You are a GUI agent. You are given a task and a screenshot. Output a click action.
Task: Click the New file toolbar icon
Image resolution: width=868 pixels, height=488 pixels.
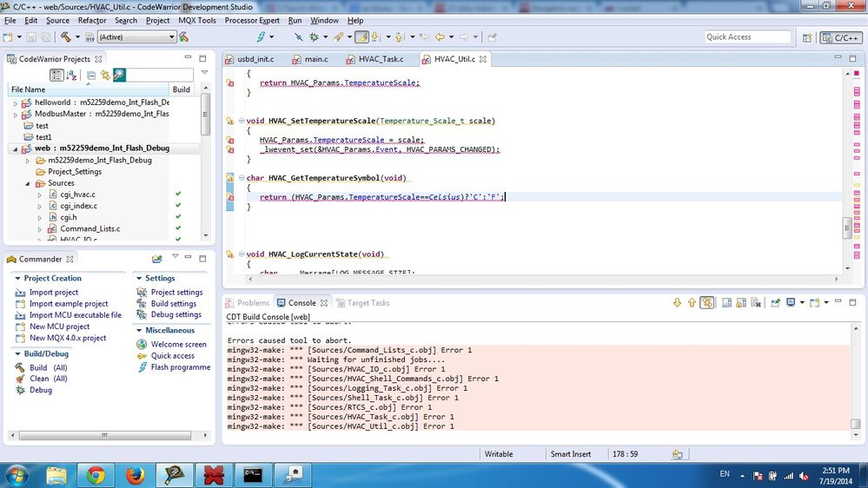coord(8,37)
